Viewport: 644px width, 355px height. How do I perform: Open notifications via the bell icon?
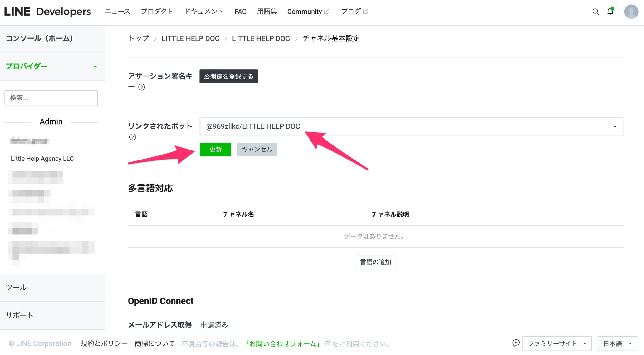click(x=610, y=12)
